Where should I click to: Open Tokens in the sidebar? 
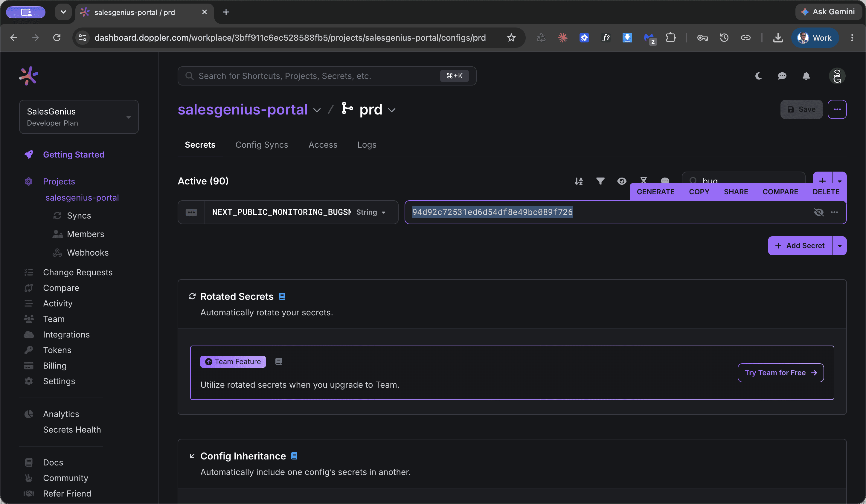[57, 350]
